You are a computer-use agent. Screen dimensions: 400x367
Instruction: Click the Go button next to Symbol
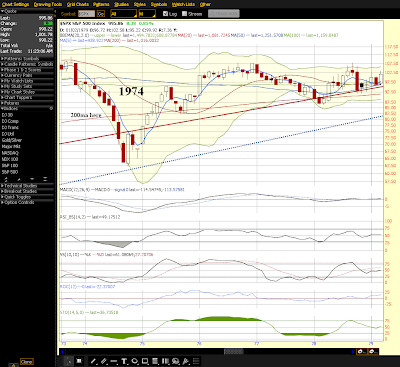[101, 14]
